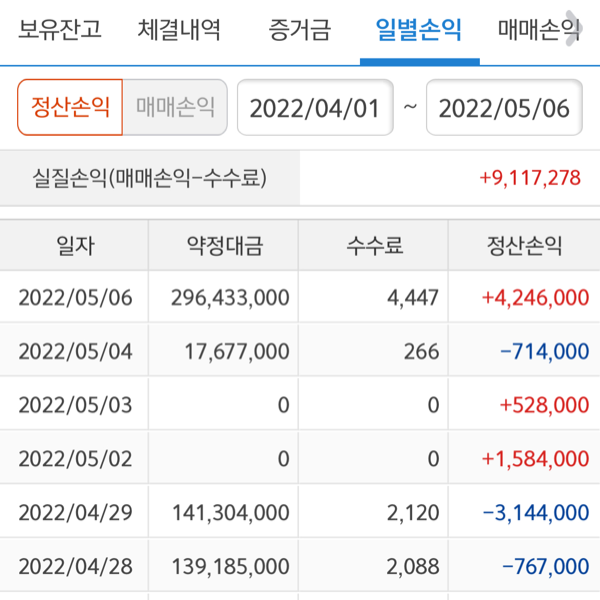
Task: Open the 매매손익 tab in top bar
Action: pos(537,30)
